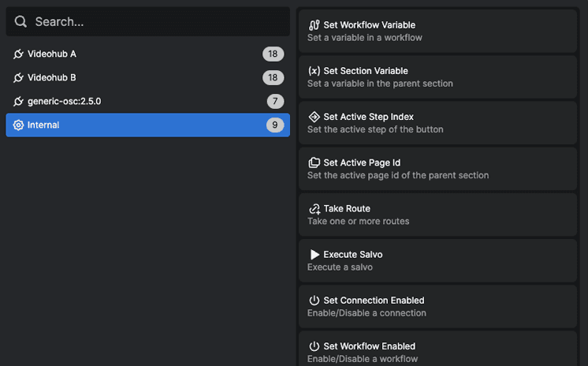Image resolution: width=588 pixels, height=366 pixels.
Task: Choose the Set Workflow Variable action
Action: [437, 31]
